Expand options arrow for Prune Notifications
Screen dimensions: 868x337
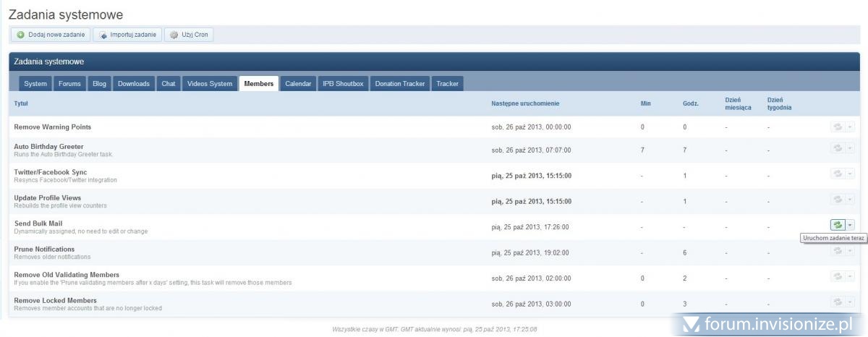coord(850,251)
